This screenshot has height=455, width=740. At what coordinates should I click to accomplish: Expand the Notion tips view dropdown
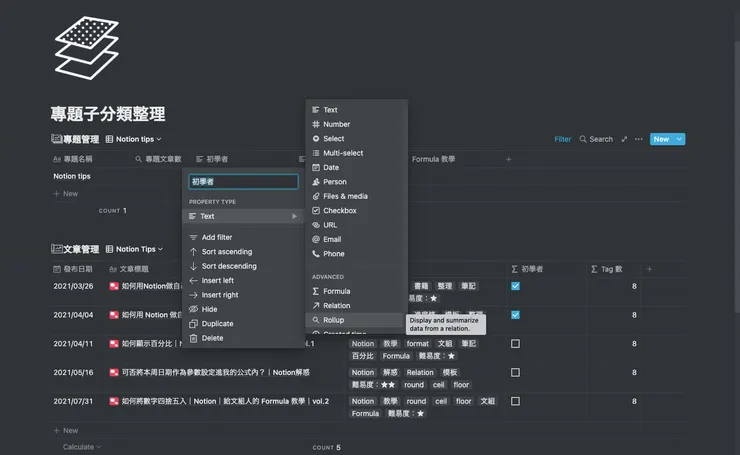pyautogui.click(x=134, y=139)
